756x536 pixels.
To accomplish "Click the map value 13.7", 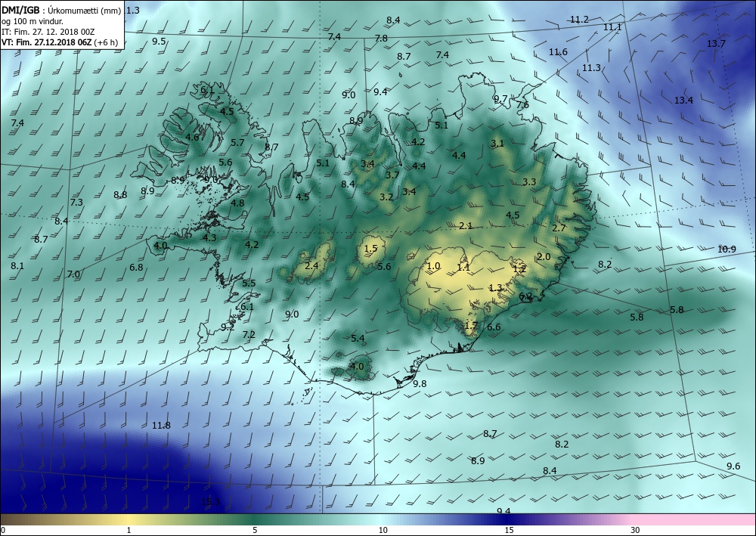I will (716, 44).
